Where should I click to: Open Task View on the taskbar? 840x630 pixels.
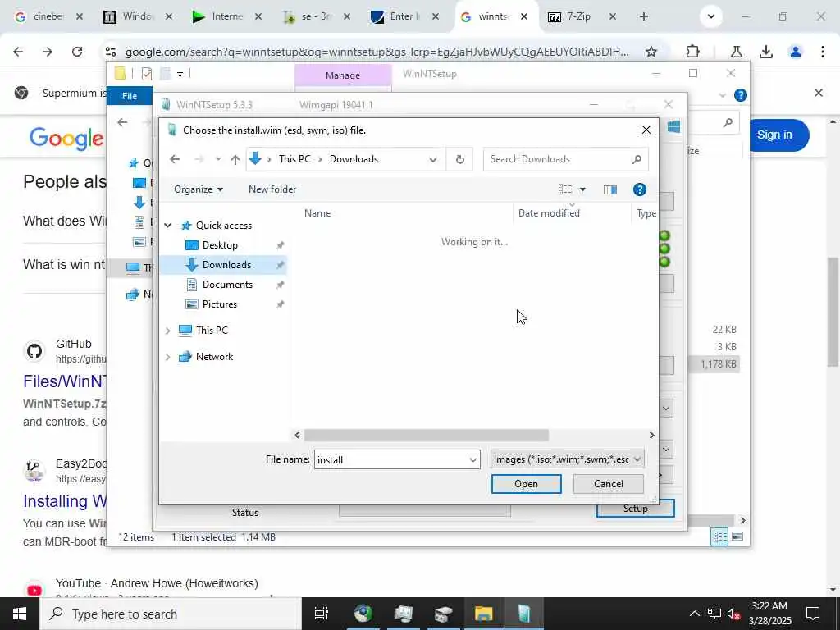point(321,614)
